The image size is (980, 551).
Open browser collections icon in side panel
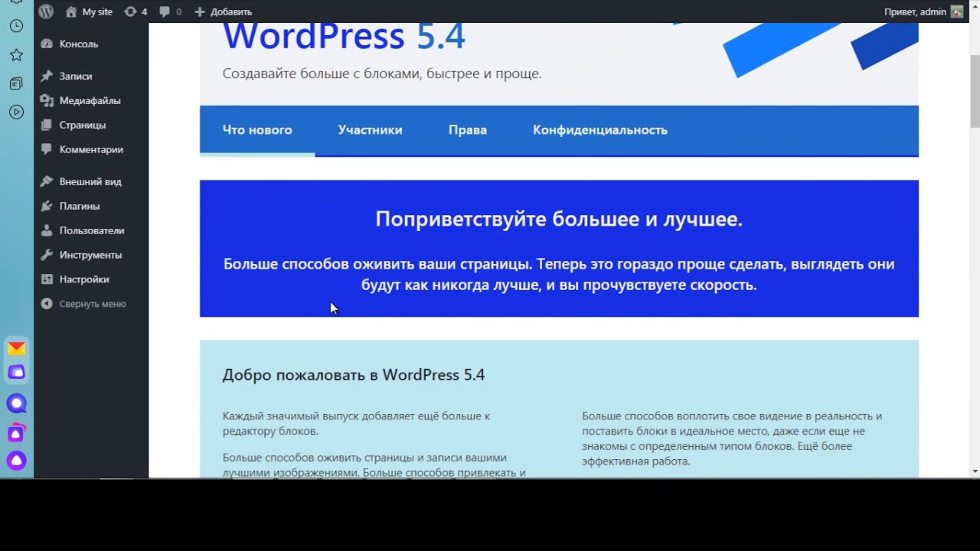tap(16, 83)
